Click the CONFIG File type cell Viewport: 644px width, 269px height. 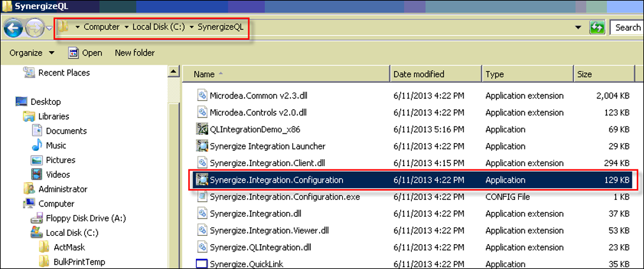(507, 197)
